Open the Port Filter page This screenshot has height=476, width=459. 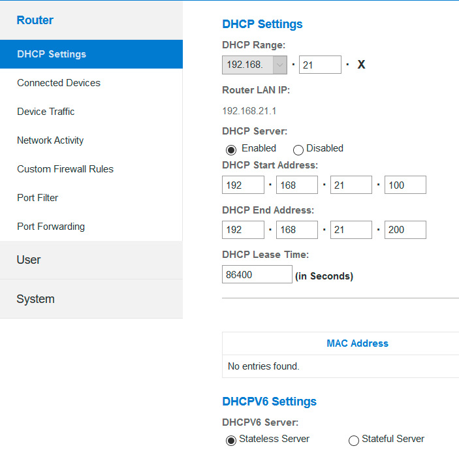click(x=38, y=198)
